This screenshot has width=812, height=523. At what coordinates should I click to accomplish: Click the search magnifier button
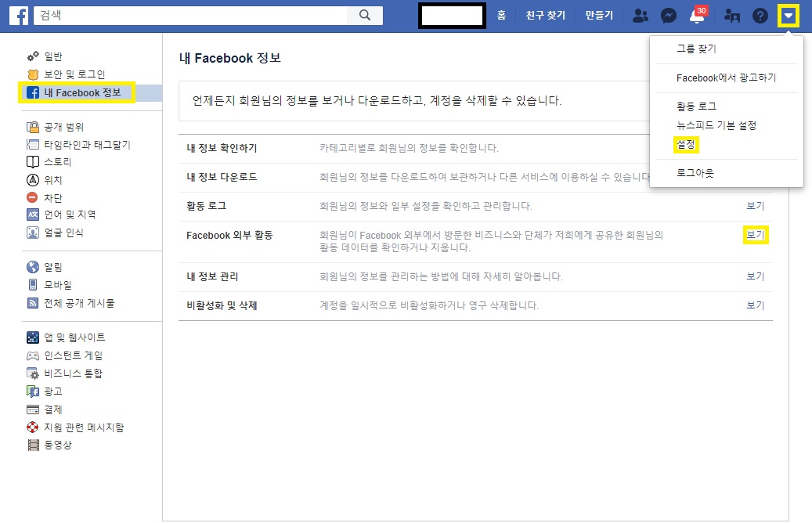[x=365, y=16]
